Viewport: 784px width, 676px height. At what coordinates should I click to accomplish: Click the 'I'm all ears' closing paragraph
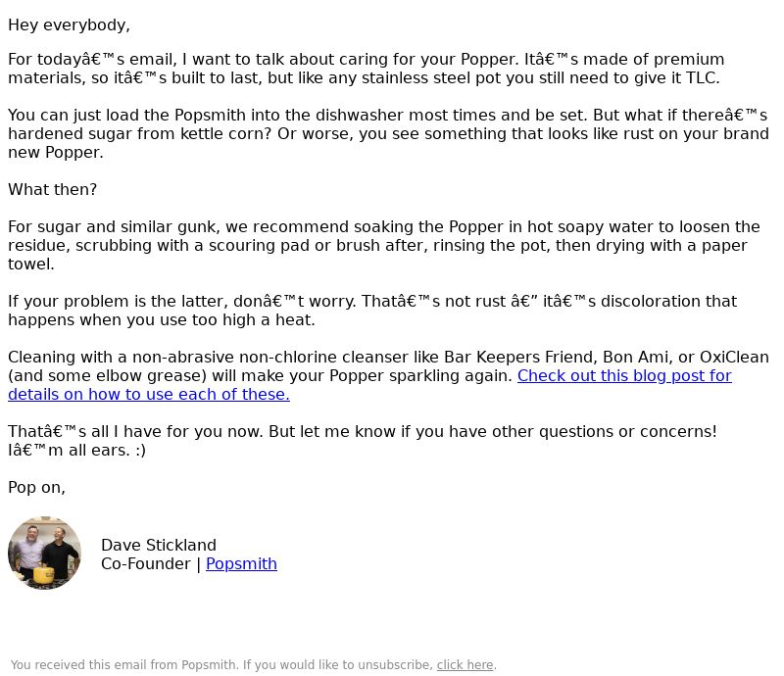click(x=363, y=441)
